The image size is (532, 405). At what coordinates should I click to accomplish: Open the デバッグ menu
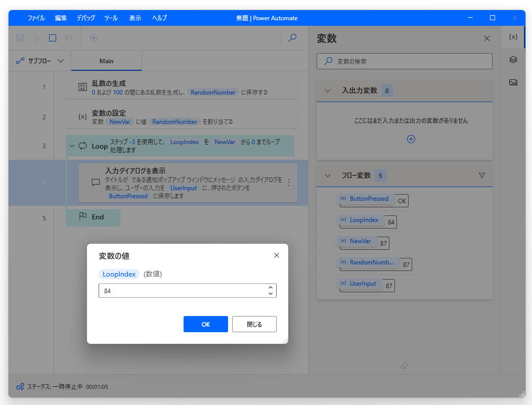click(85, 18)
